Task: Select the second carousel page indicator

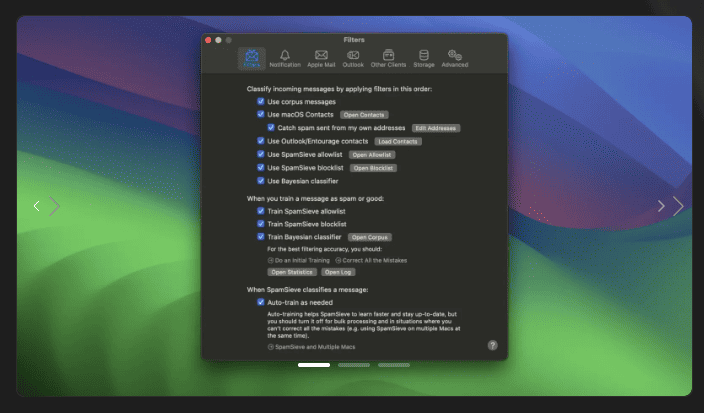Action: click(354, 365)
